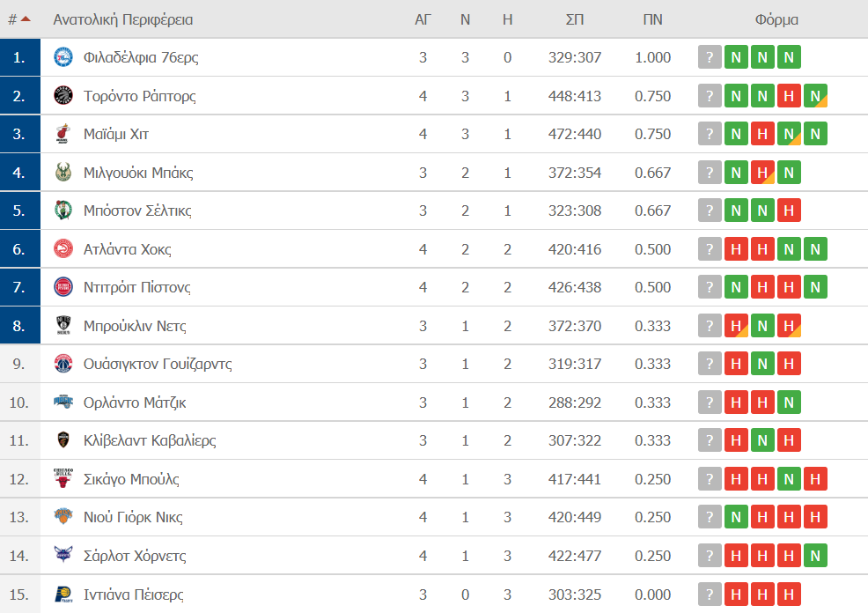Click the Philadelphia 76ers team logo
The width and height of the screenshot is (868, 613).
(63, 57)
